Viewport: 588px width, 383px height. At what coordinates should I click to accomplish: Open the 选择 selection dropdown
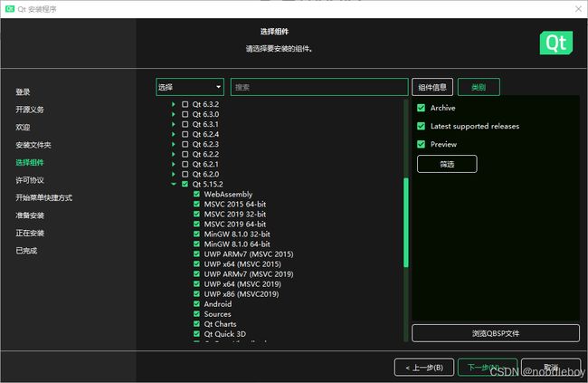pyautogui.click(x=190, y=87)
